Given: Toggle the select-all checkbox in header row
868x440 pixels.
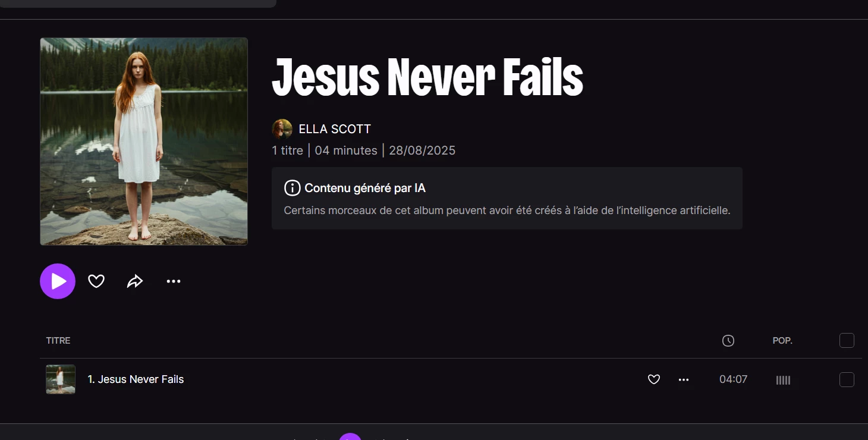Looking at the screenshot, I should coord(847,341).
